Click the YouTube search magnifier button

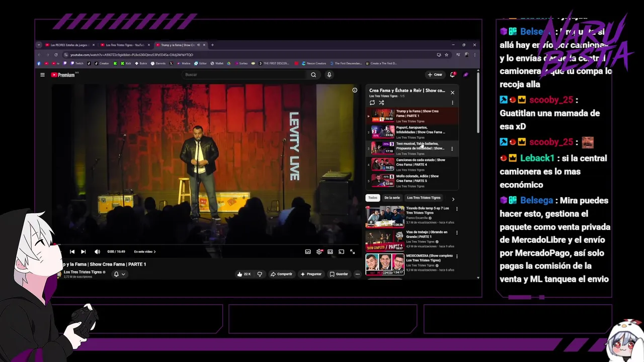click(x=313, y=75)
